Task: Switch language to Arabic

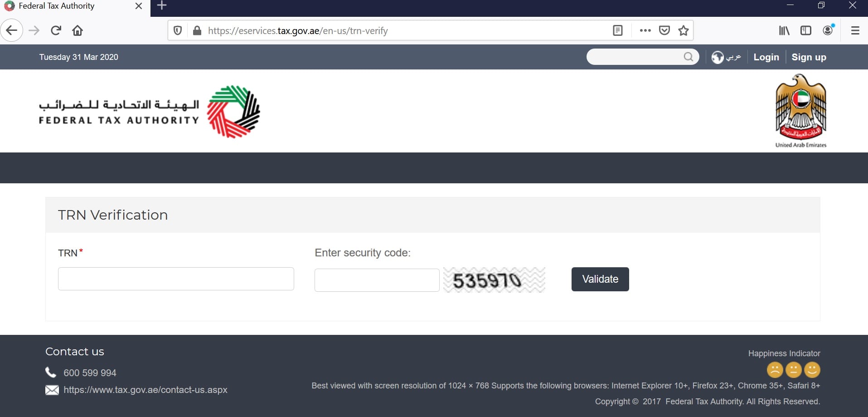Action: point(726,57)
